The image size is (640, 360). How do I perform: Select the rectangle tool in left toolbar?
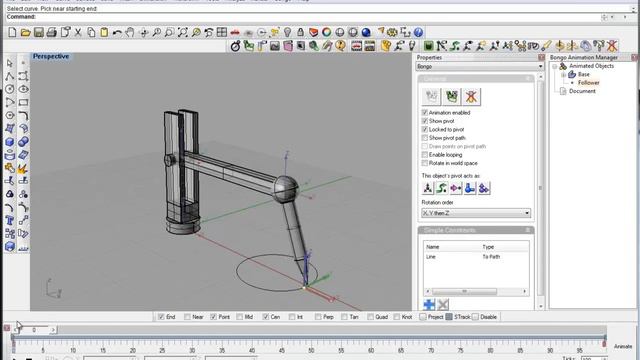click(x=23, y=102)
